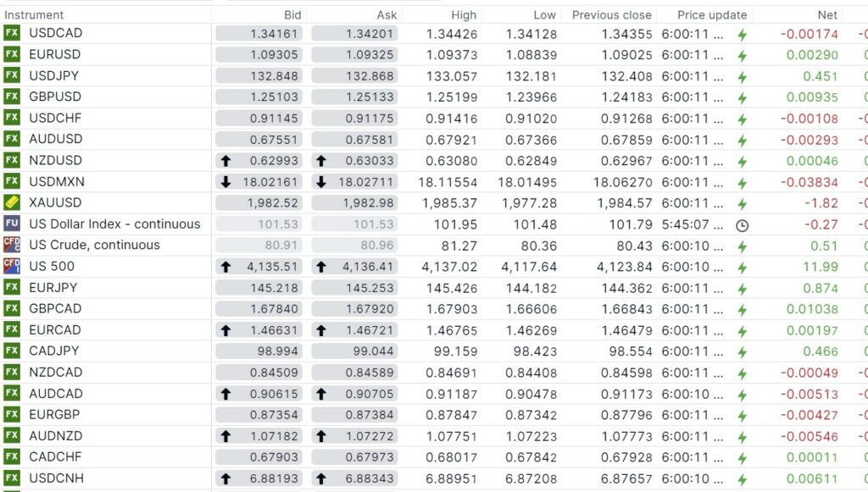Click the USDJPY ask price 132.868
Viewport: 868px width, 492px height.
point(370,75)
